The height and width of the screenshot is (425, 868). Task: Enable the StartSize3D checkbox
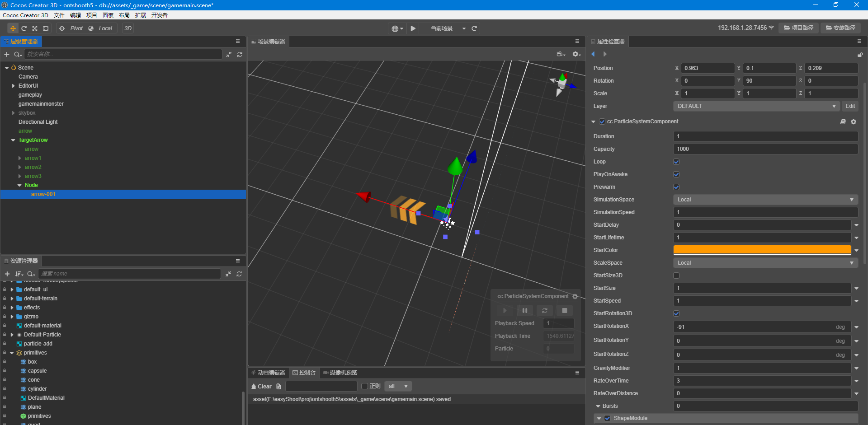pyautogui.click(x=676, y=276)
